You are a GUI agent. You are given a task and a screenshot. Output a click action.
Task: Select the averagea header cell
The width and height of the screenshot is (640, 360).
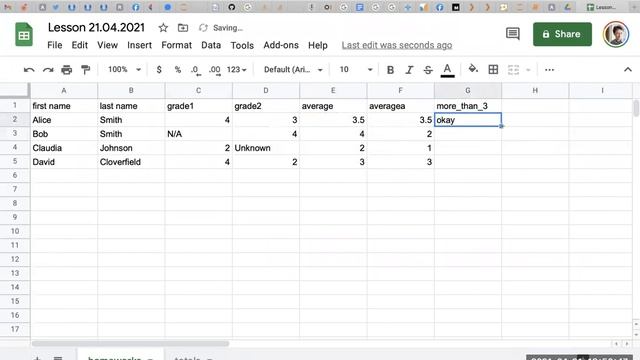click(x=400, y=106)
